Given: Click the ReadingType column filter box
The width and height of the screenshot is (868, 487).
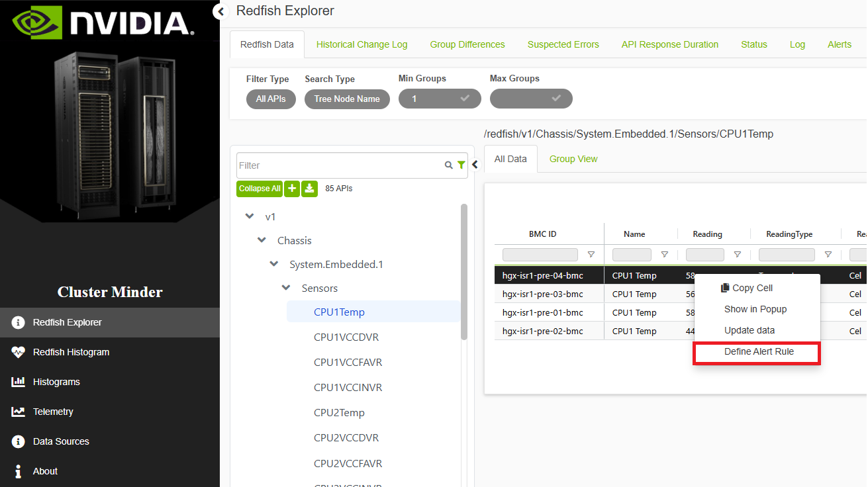Looking at the screenshot, I should point(787,255).
